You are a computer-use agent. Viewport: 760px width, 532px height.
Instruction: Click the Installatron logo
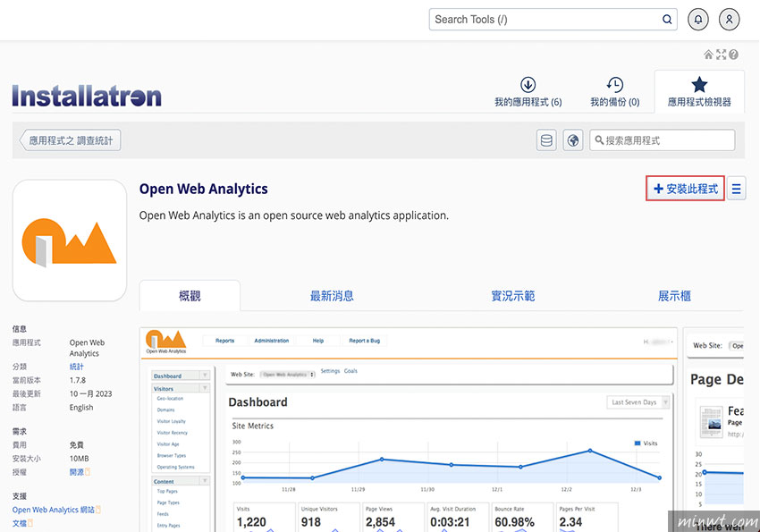[x=87, y=96]
